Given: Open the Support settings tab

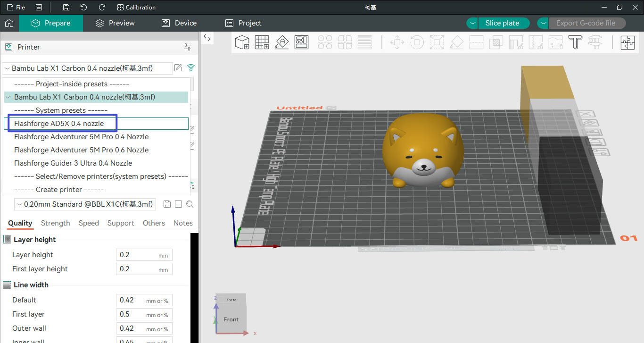Looking at the screenshot, I should tap(121, 223).
